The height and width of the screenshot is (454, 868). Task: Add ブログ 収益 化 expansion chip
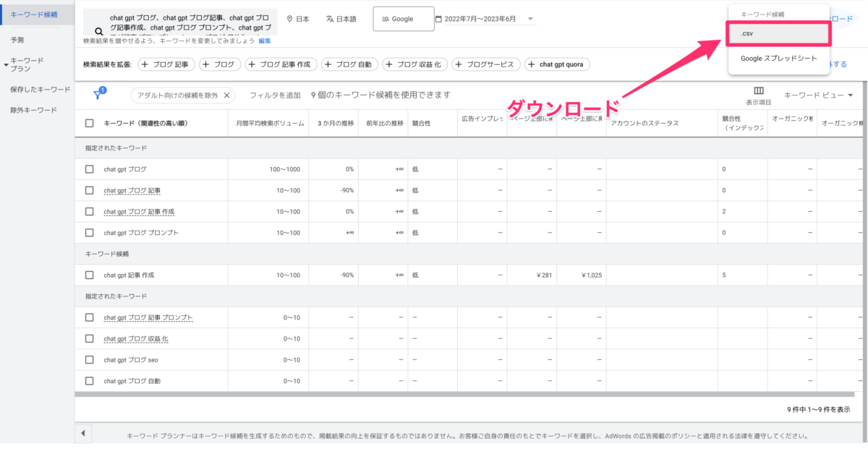[415, 64]
